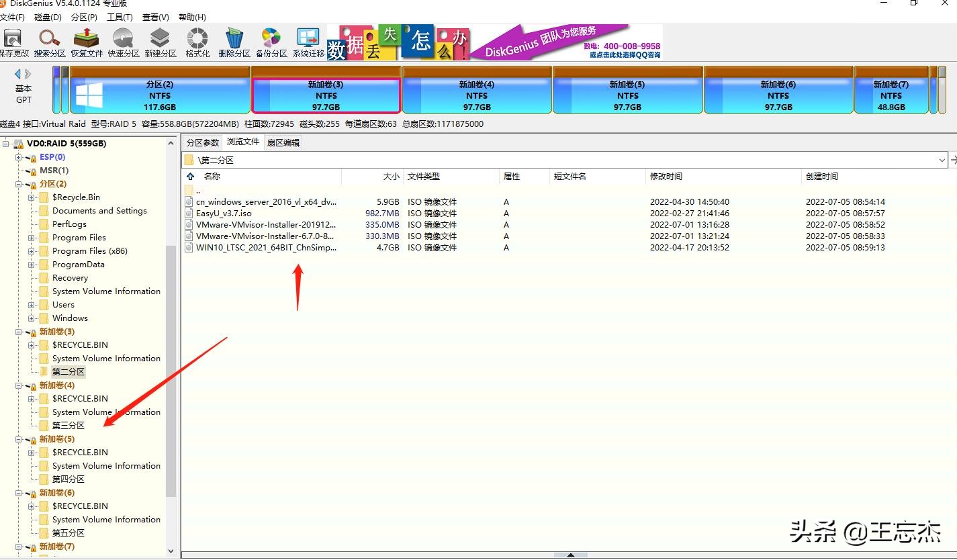957x560 pixels.
Task: Switch to the 分区参数 tab
Action: point(202,142)
